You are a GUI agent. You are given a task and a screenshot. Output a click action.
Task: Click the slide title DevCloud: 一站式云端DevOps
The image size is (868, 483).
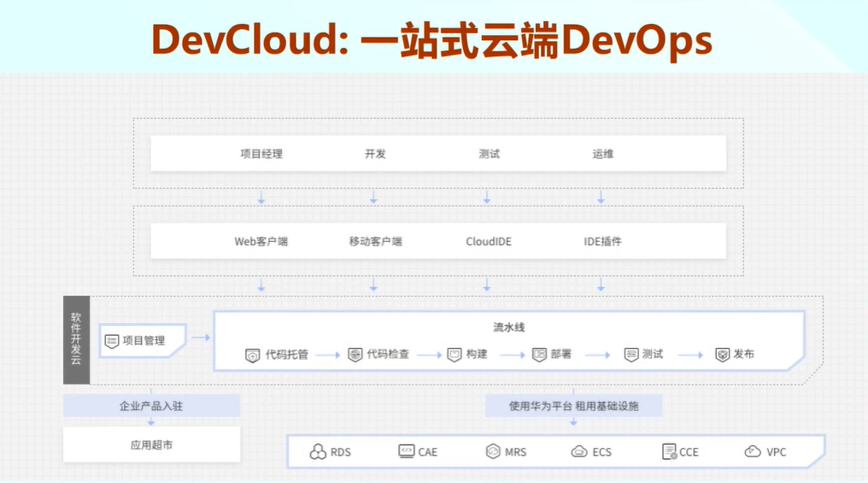pos(431,40)
